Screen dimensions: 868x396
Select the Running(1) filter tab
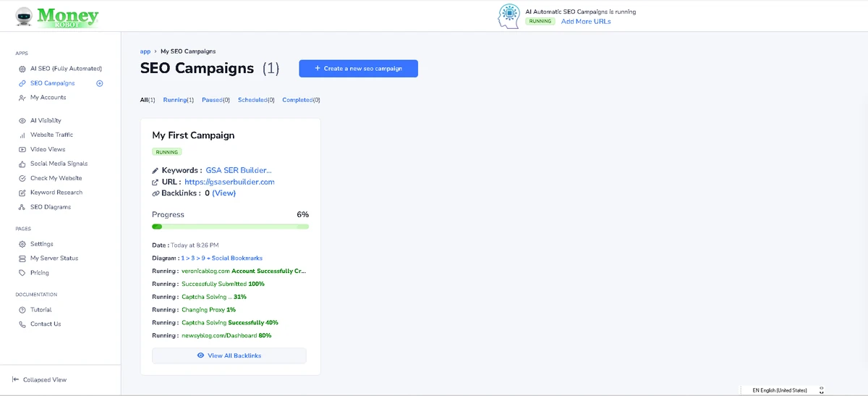click(179, 100)
